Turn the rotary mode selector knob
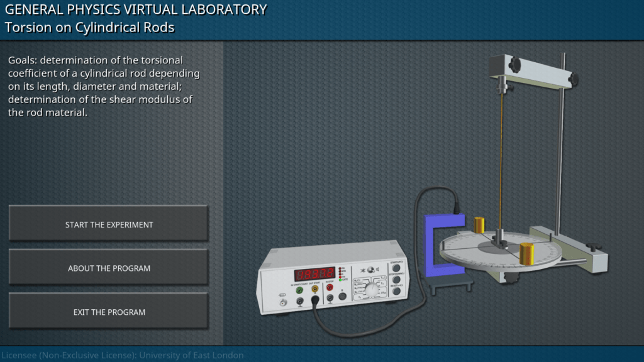Image resolution: width=644 pixels, height=362 pixels. pos(373,288)
